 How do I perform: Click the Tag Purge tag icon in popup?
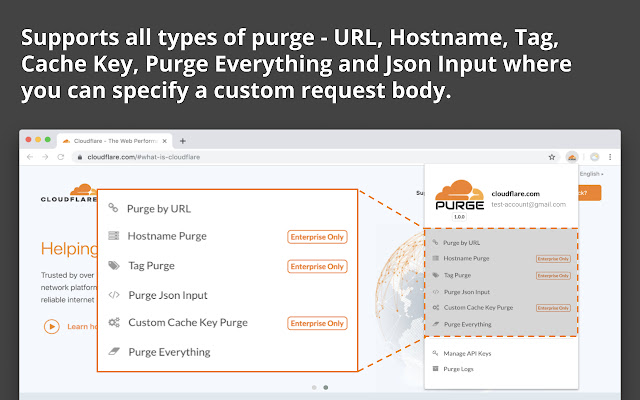[x=436, y=275]
